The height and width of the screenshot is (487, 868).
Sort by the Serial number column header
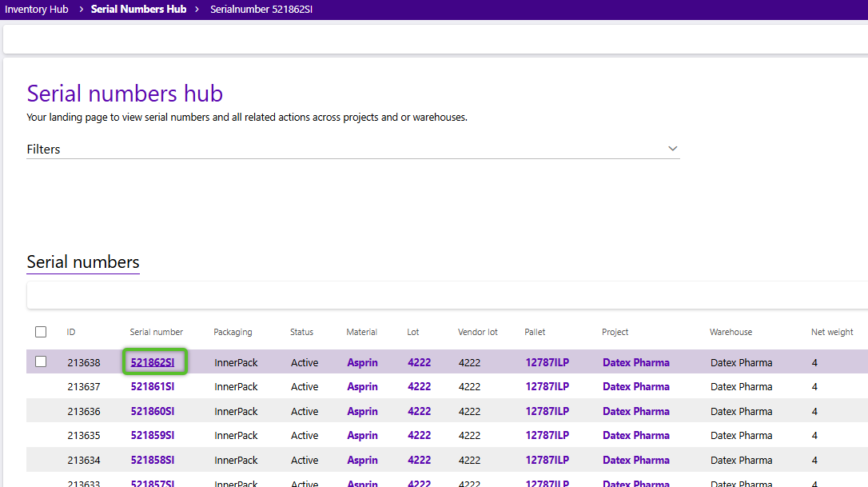pyautogui.click(x=157, y=332)
